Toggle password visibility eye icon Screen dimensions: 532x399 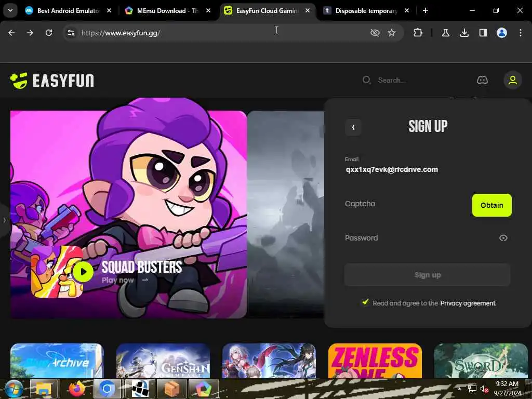503,238
